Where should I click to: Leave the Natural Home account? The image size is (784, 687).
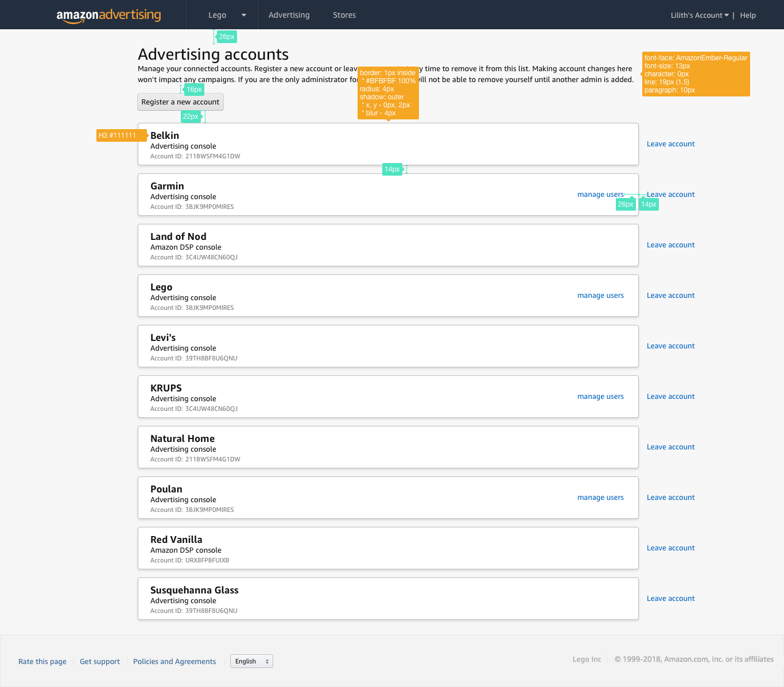[670, 447]
